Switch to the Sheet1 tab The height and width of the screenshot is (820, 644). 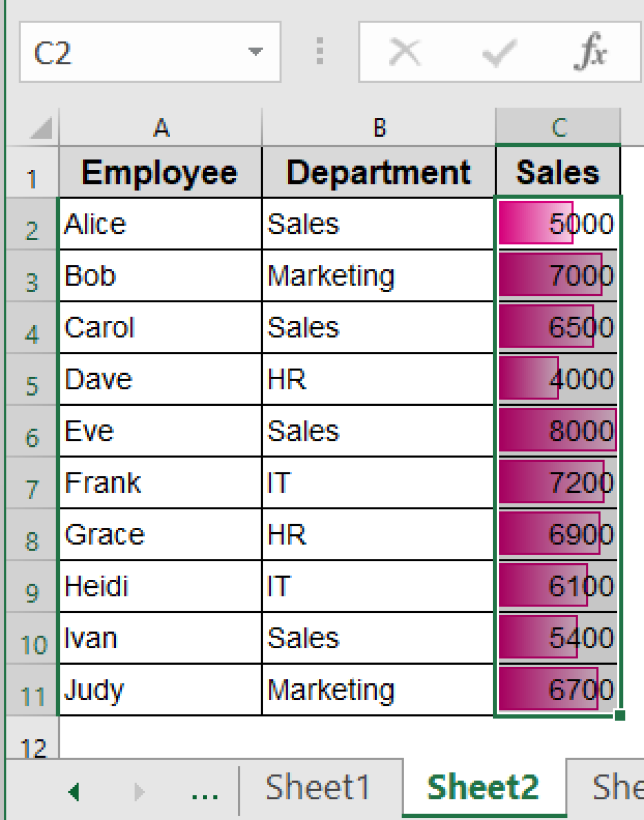point(319,786)
